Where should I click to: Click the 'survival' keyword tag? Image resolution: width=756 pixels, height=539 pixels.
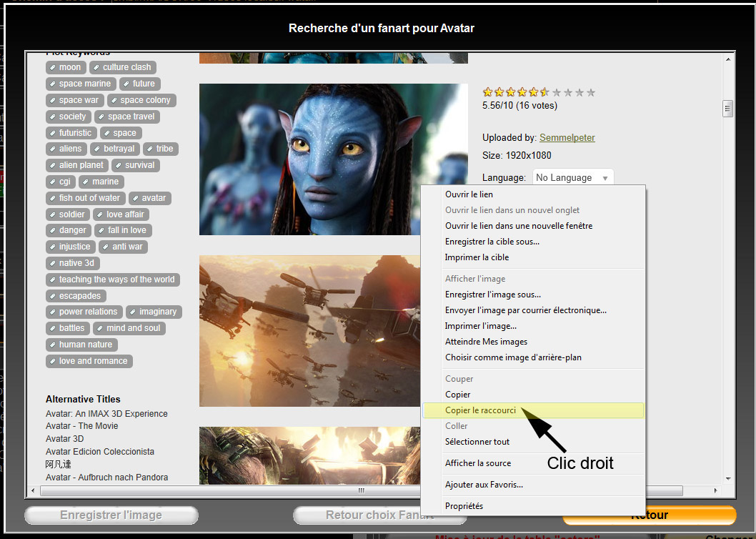(136, 165)
